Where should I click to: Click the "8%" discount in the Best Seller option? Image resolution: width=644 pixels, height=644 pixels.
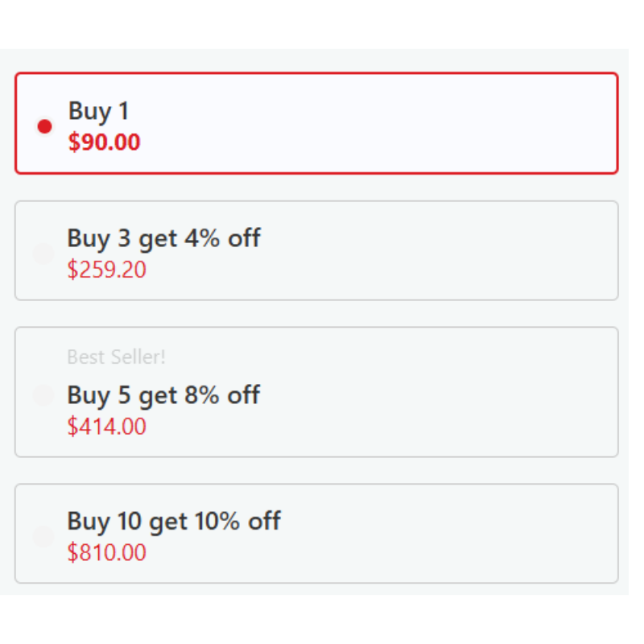(x=203, y=395)
